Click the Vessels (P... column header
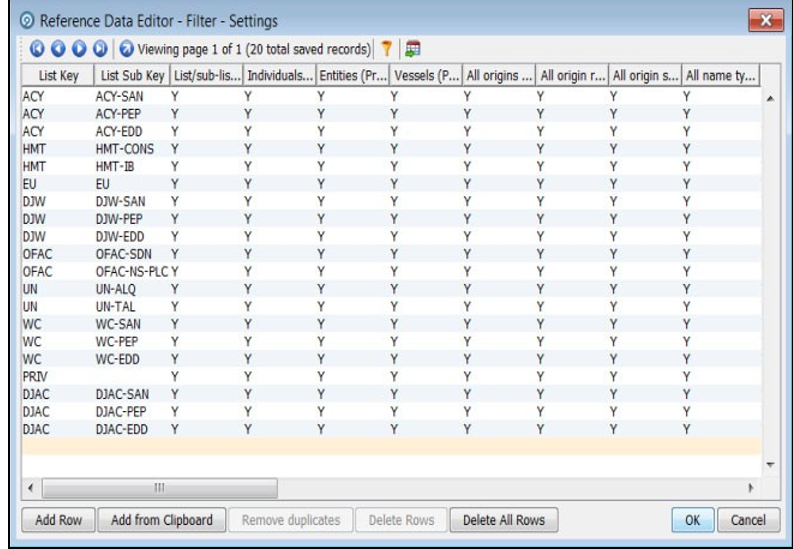Screen dimensions: 793x549 click(x=426, y=75)
